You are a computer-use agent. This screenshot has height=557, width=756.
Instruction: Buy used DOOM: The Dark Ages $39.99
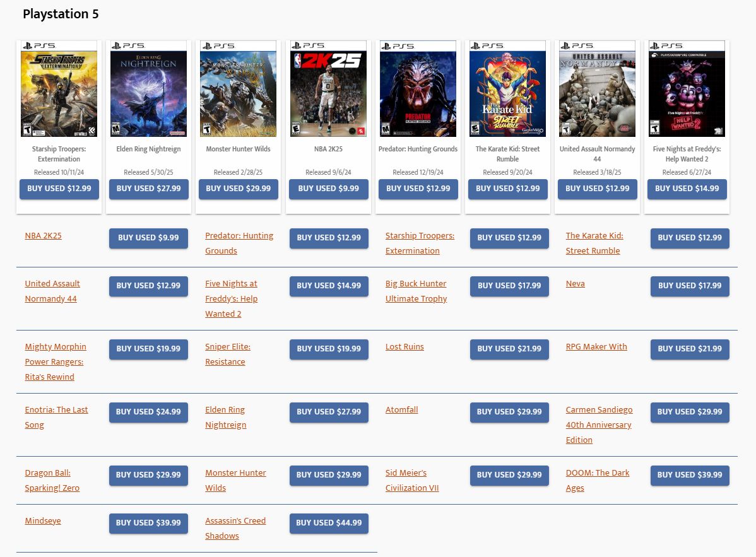click(690, 475)
